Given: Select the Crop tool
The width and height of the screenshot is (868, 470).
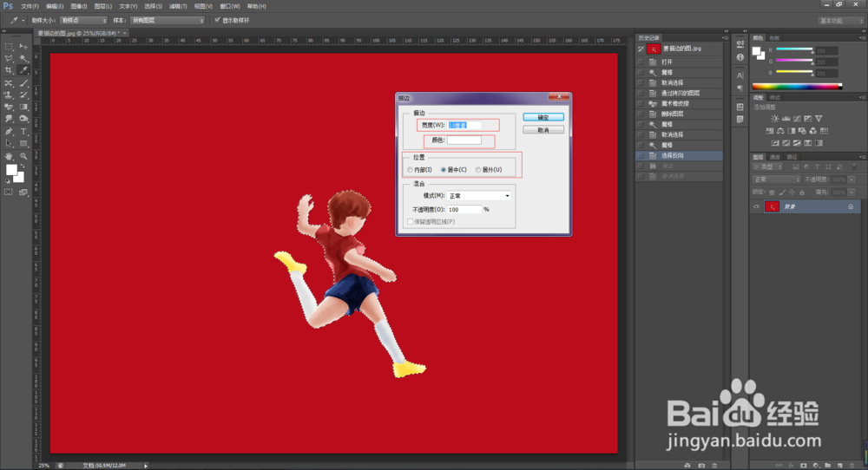Looking at the screenshot, I should 9,71.
